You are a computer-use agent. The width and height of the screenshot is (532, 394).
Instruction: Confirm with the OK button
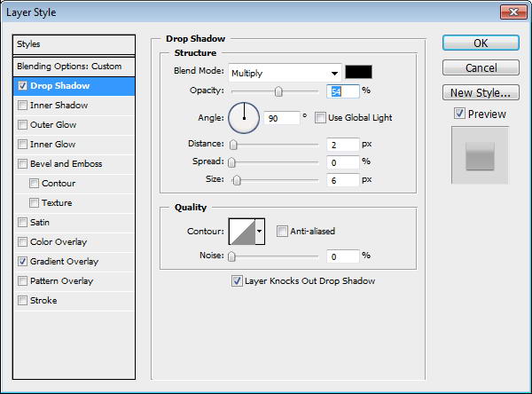[x=481, y=43]
